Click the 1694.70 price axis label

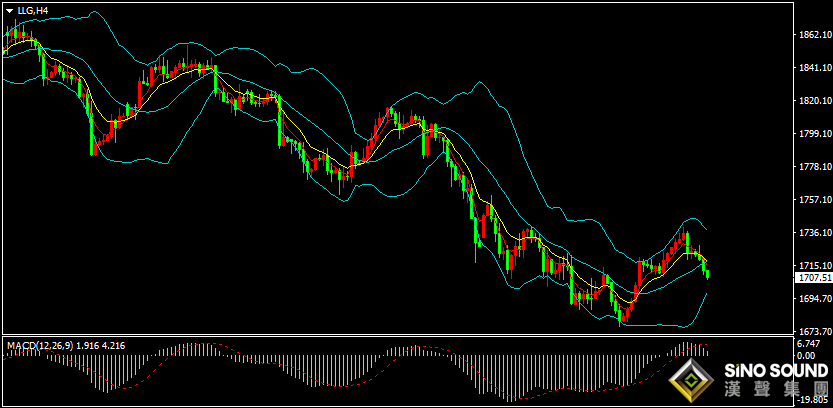(x=814, y=299)
